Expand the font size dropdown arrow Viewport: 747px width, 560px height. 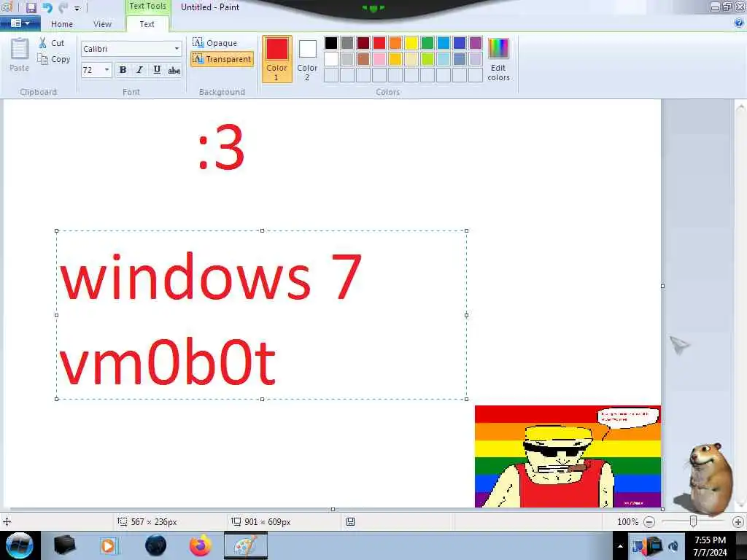107,70
